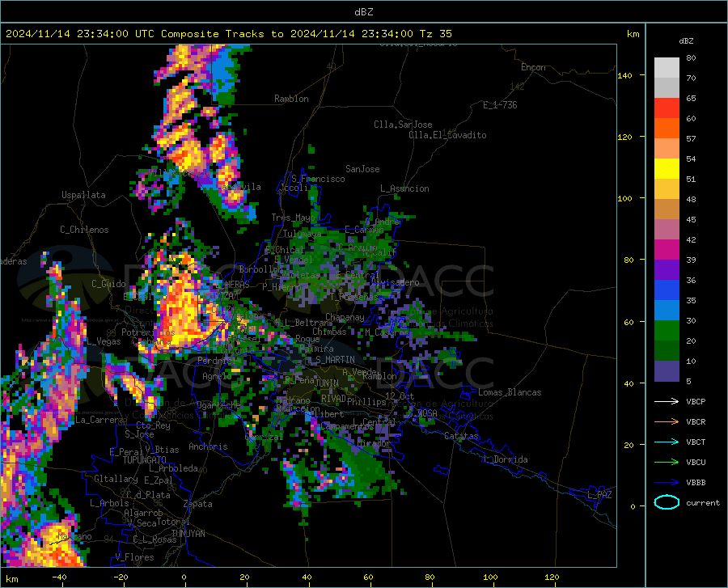The width and height of the screenshot is (728, 588).
Task: Click the 'TUNUYAN' map label
Action: (188, 534)
